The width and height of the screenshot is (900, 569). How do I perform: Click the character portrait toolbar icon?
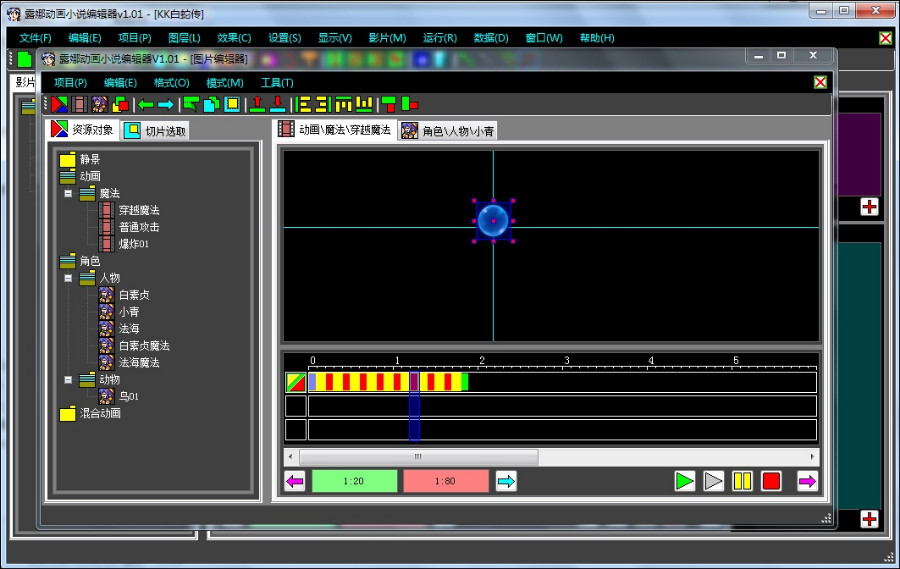(100, 104)
